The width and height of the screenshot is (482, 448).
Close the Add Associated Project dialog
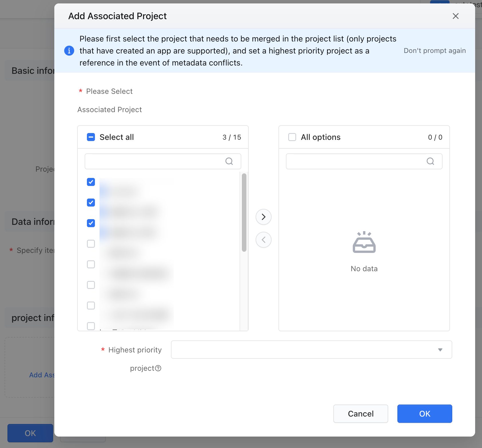point(456,16)
